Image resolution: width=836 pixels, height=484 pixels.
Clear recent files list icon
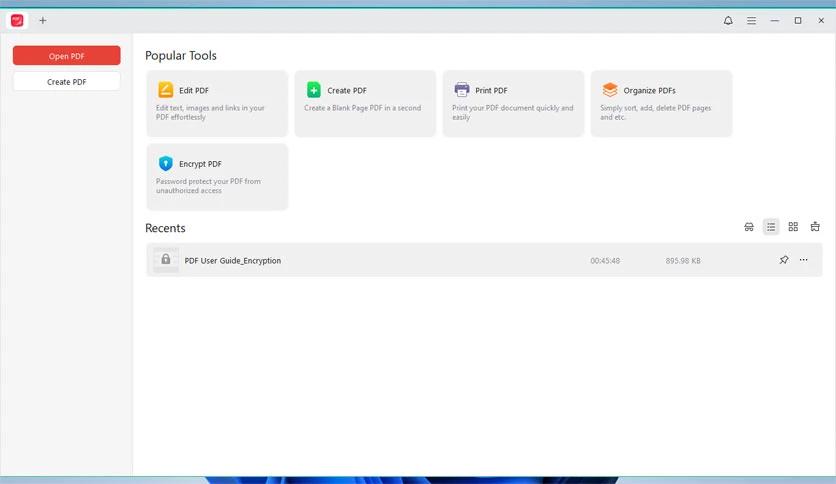815,227
